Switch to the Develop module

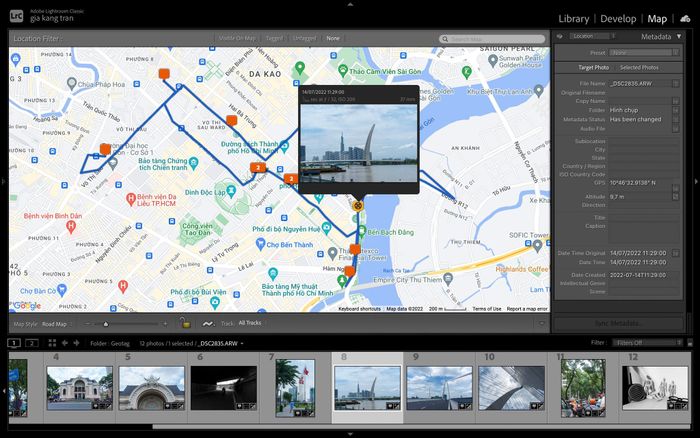point(618,19)
